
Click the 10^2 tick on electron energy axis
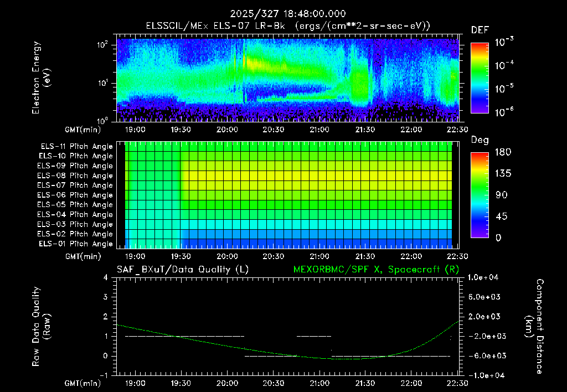(x=102, y=45)
